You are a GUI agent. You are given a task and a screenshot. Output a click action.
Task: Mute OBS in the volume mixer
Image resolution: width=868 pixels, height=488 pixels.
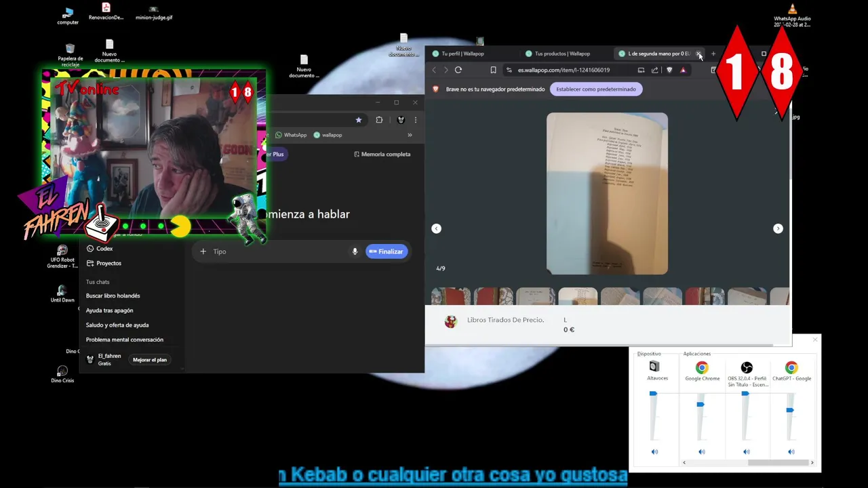pyautogui.click(x=747, y=452)
